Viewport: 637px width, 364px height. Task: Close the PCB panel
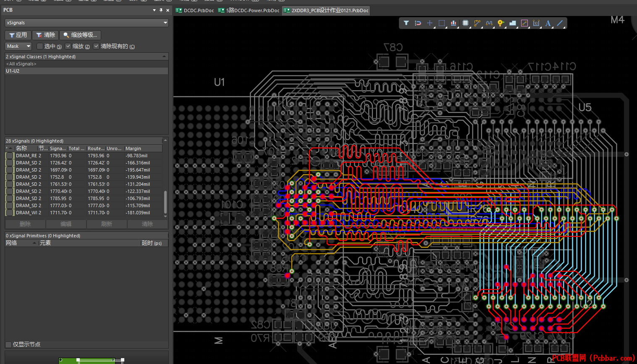168,10
